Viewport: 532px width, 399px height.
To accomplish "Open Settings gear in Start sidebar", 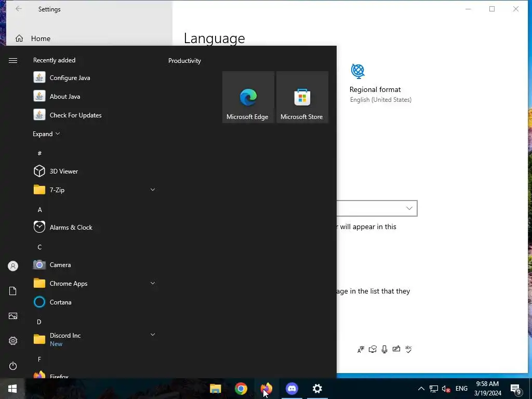I will click(x=13, y=341).
